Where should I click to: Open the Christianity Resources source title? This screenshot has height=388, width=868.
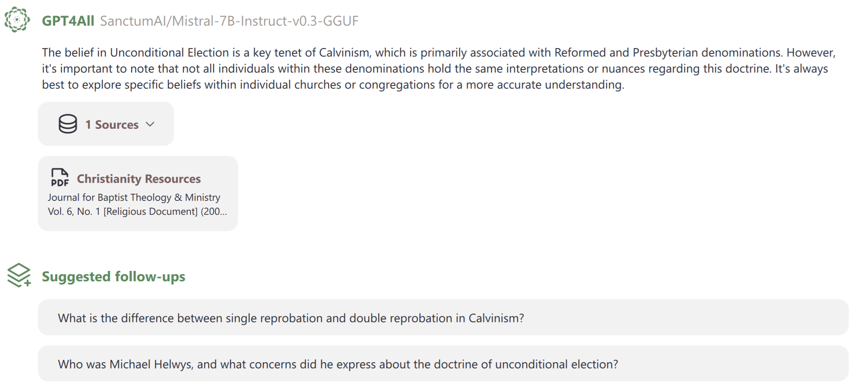[138, 179]
